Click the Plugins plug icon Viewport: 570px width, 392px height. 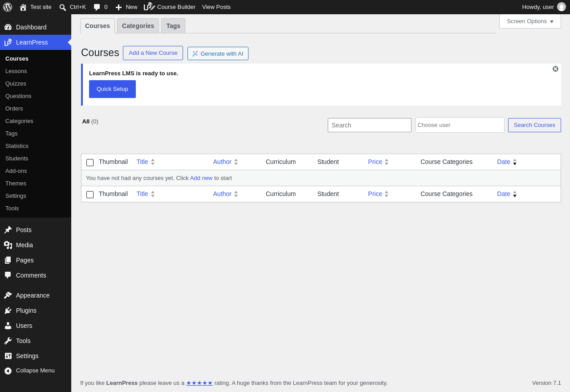point(8,310)
